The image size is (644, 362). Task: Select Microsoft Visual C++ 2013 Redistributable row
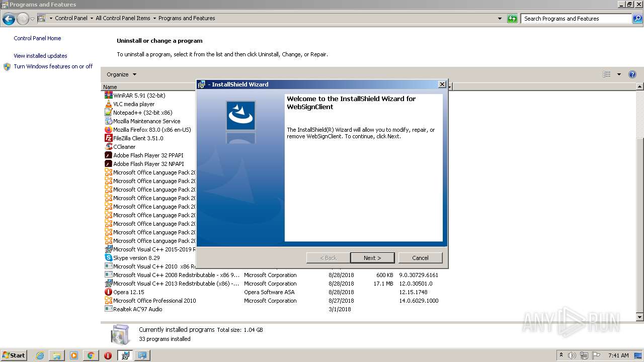point(272,284)
